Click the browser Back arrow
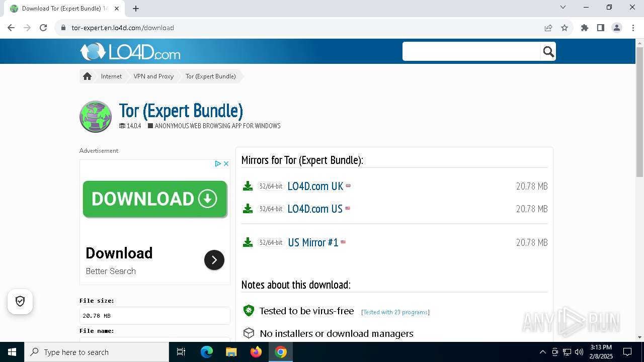Image resolution: width=644 pixels, height=362 pixels. pyautogui.click(x=11, y=28)
